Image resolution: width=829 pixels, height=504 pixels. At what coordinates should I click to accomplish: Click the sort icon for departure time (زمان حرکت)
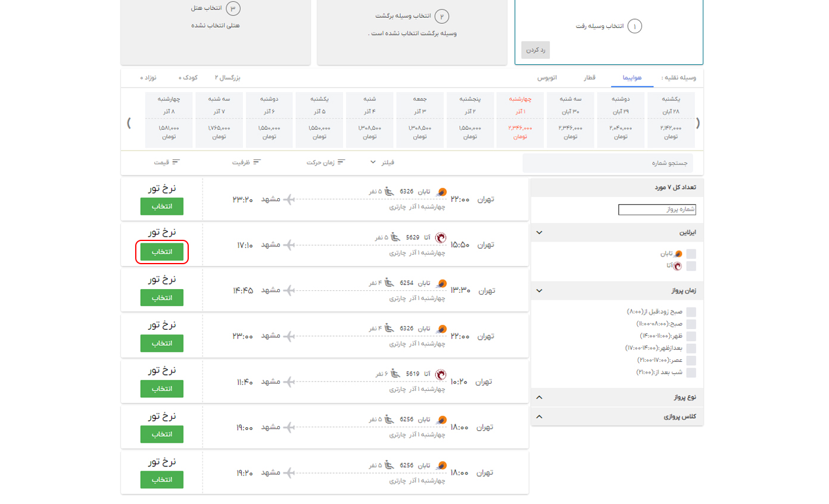tap(341, 162)
